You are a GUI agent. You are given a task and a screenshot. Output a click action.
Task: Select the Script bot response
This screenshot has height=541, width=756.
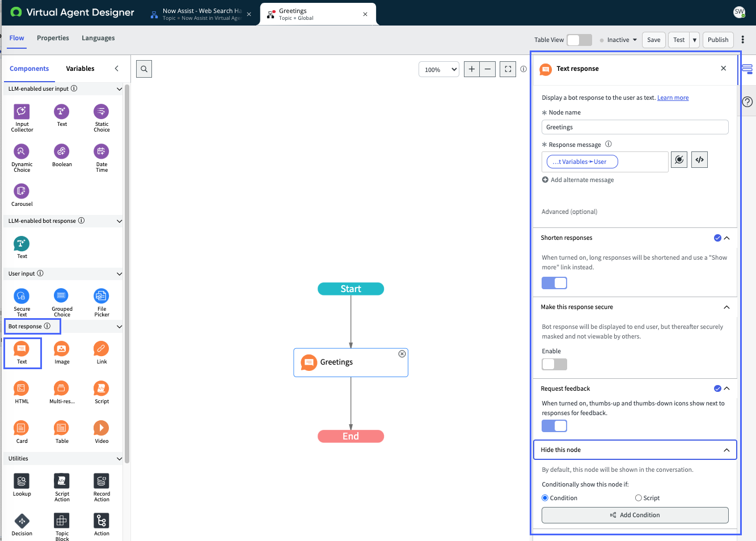coord(102,393)
